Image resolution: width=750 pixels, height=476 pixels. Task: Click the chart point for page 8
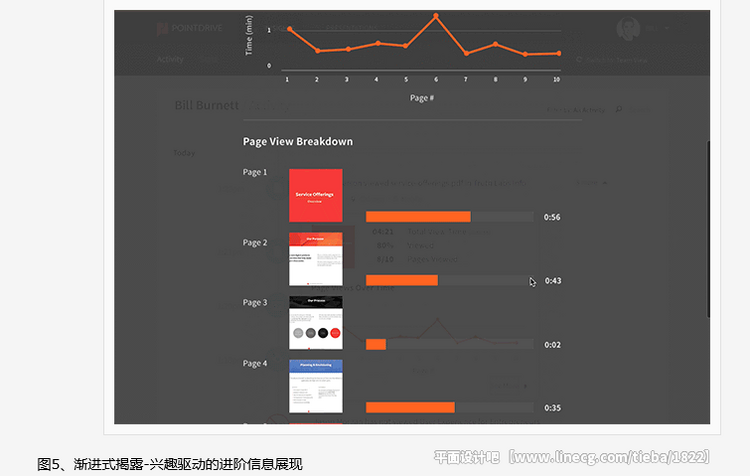coord(496,44)
